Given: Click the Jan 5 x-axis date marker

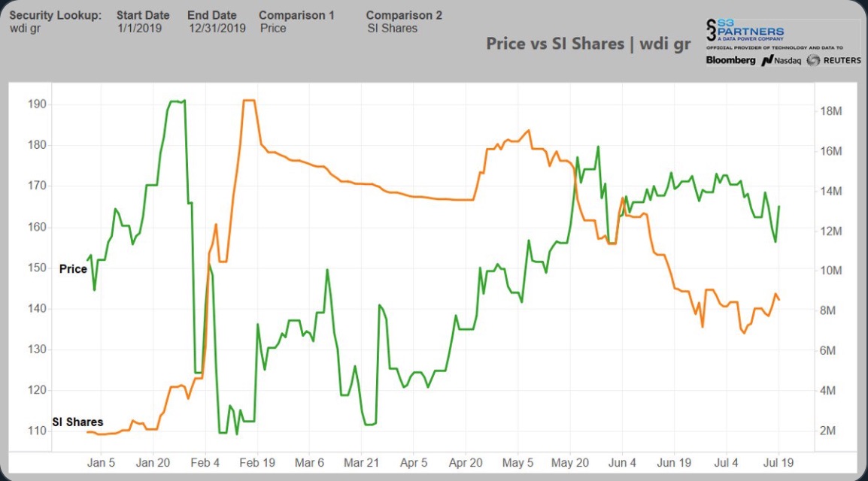Looking at the screenshot, I should 102,463.
